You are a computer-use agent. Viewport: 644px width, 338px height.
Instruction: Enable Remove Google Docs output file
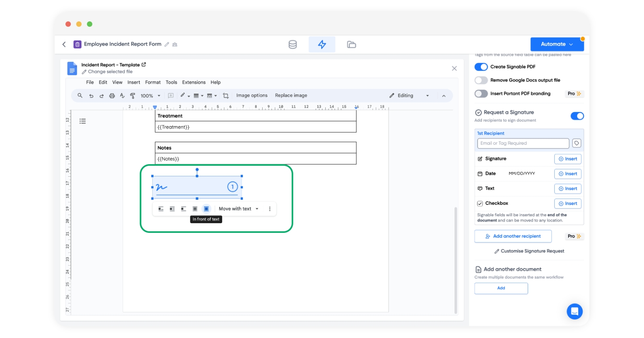[481, 80]
